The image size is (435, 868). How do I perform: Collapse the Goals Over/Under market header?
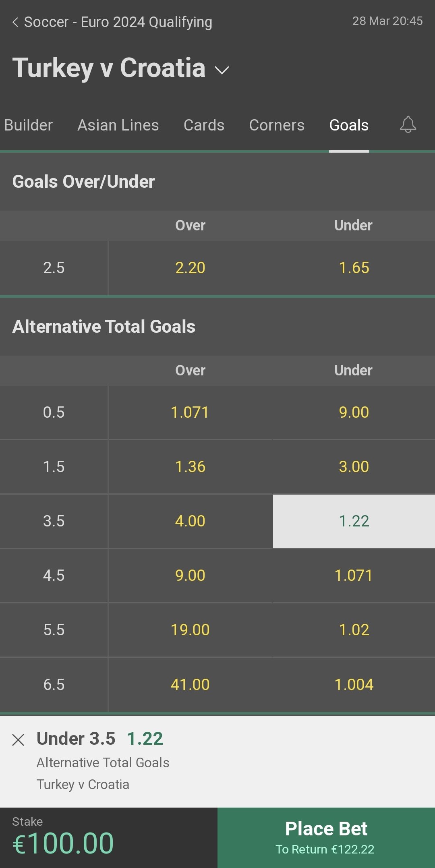(217, 182)
